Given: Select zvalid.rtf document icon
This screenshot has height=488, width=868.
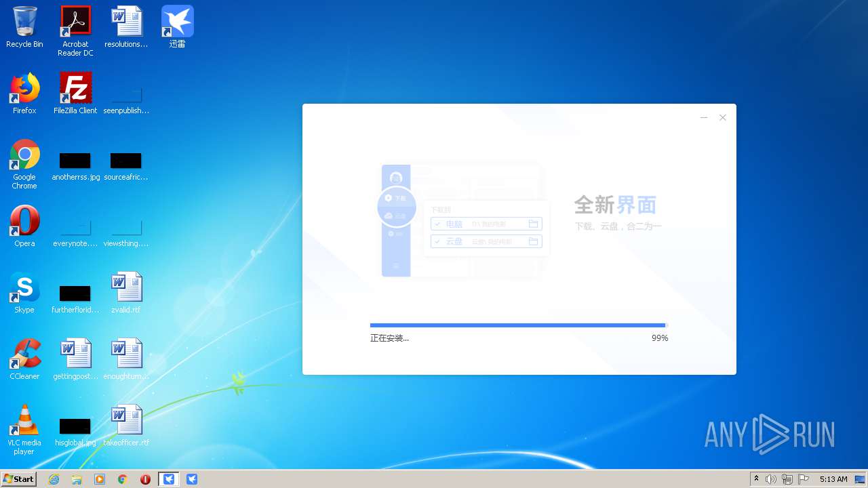Looking at the screenshot, I should tap(126, 293).
